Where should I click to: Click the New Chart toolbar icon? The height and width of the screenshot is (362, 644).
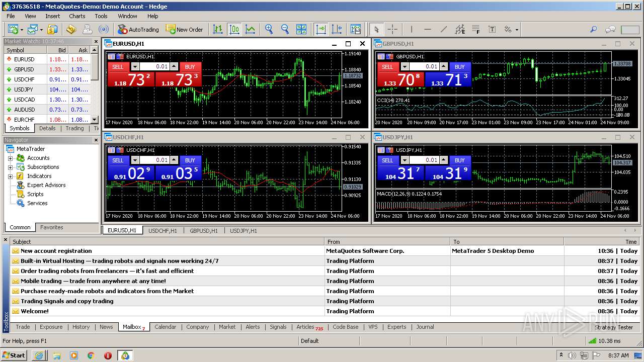tap(12, 30)
